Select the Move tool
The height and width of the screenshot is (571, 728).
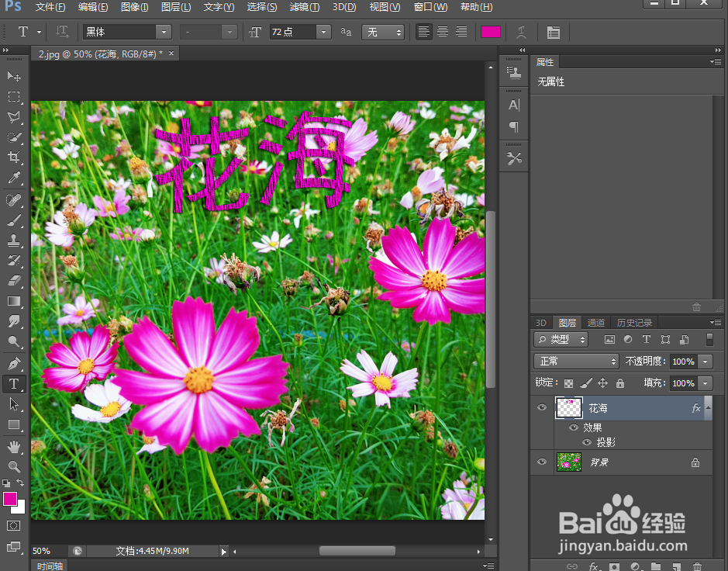click(x=14, y=76)
